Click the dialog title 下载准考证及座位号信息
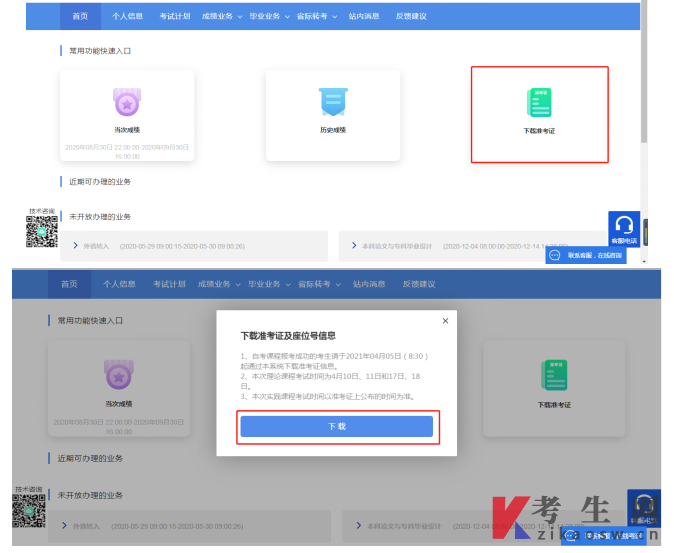 coord(288,336)
